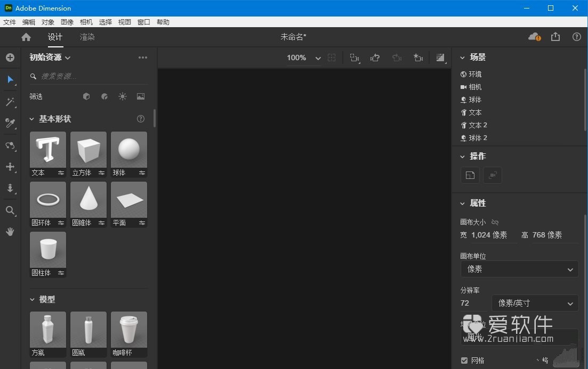Select the Magic Wand tool
The width and height of the screenshot is (588, 369).
(x=10, y=102)
